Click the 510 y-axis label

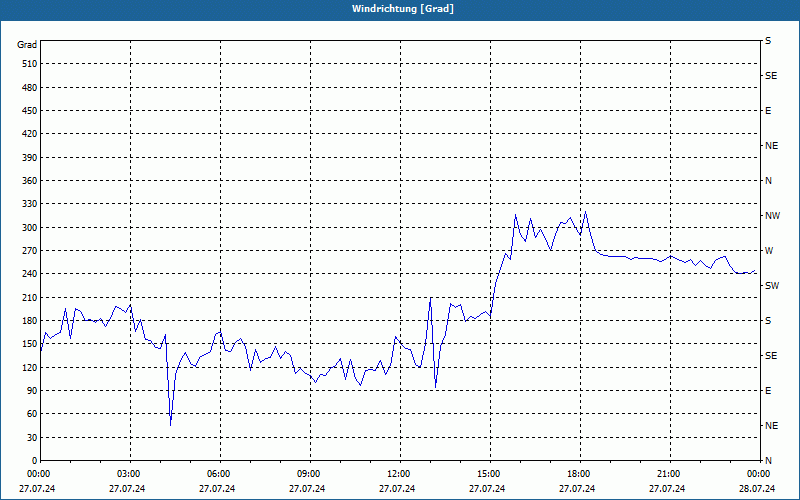point(29,64)
